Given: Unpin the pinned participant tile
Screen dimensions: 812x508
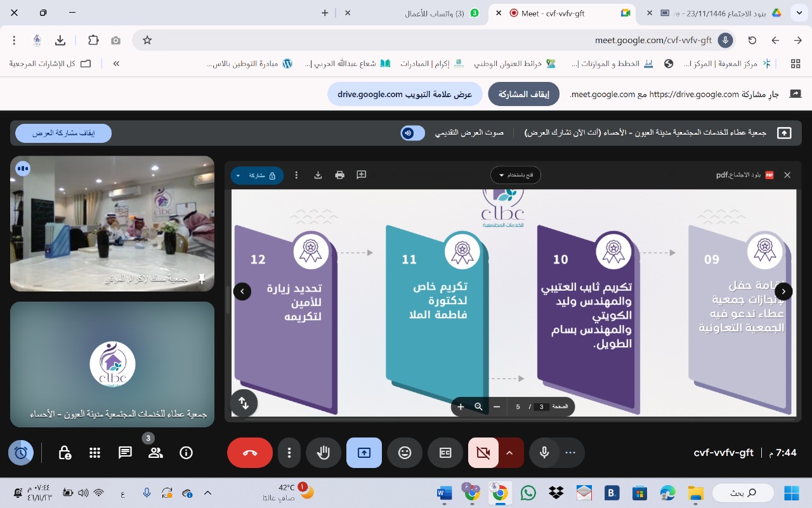Looking at the screenshot, I should click(202, 278).
